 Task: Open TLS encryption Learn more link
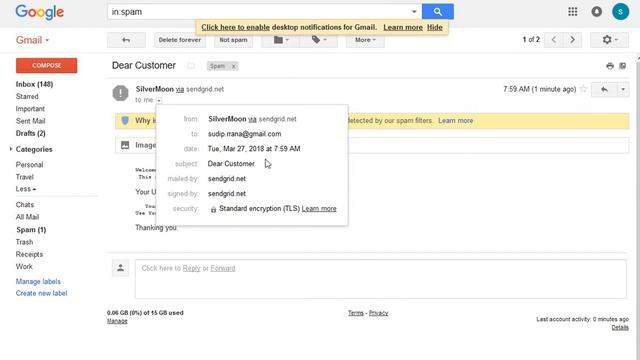[x=319, y=209]
